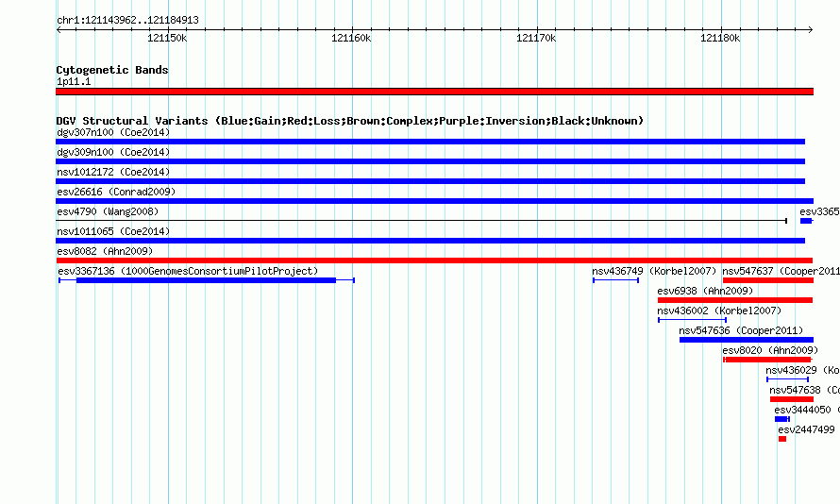
Task: Click the 1p11.1 band label
Action: pyautogui.click(x=74, y=81)
